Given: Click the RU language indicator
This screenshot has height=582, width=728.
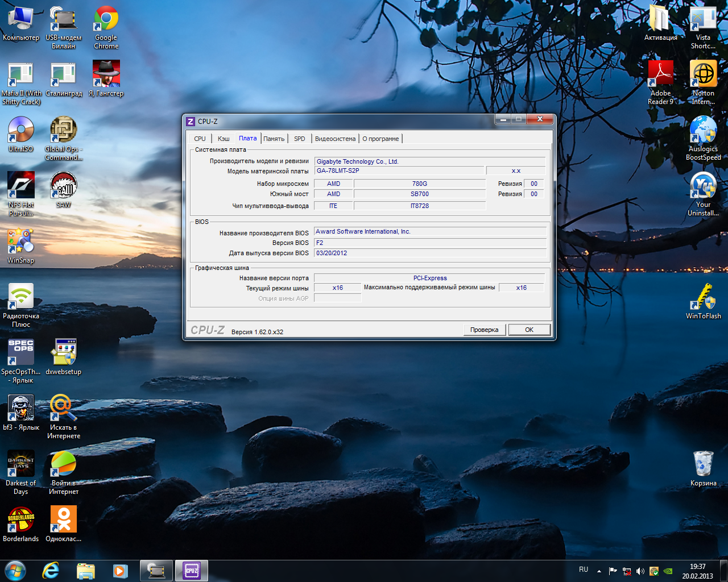Looking at the screenshot, I should tap(584, 569).
